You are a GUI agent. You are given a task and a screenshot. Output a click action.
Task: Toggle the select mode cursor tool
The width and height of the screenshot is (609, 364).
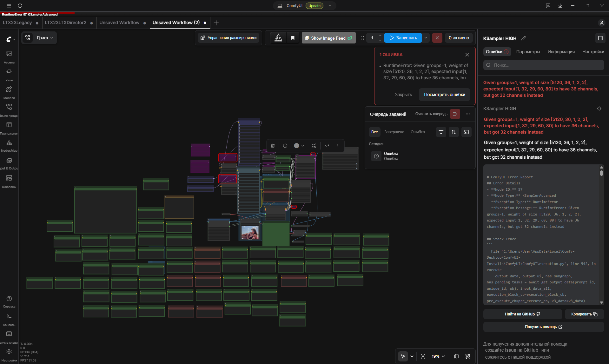tap(403, 356)
